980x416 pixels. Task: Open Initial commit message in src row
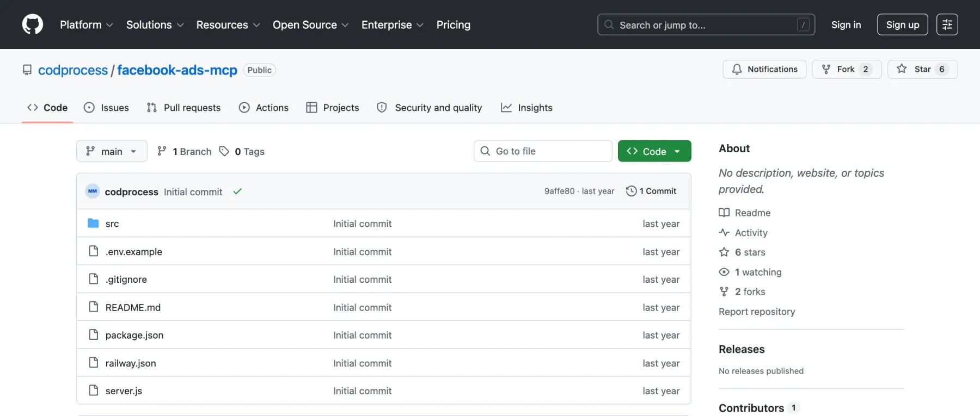pyautogui.click(x=363, y=223)
